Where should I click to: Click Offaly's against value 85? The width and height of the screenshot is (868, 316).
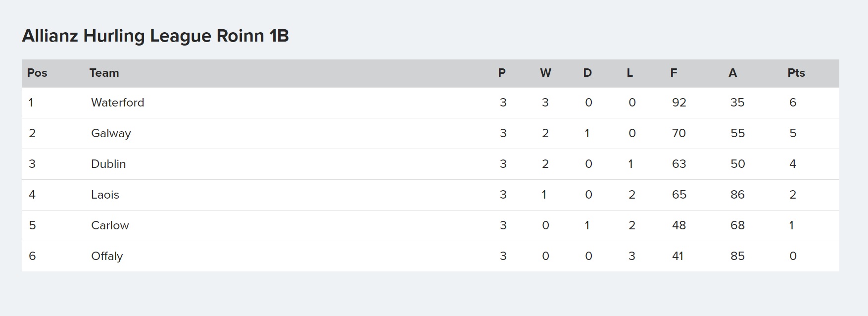[x=737, y=256]
